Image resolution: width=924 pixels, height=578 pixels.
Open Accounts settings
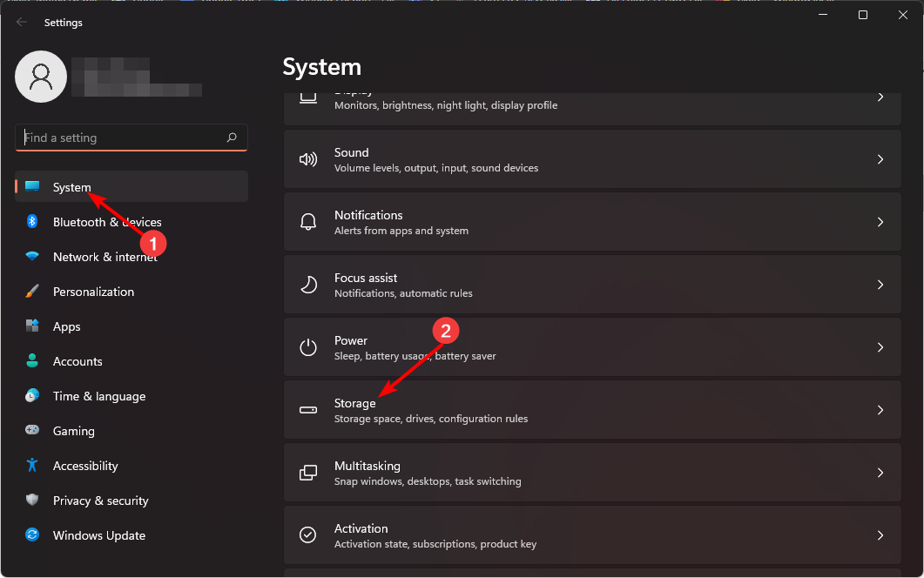tap(78, 361)
